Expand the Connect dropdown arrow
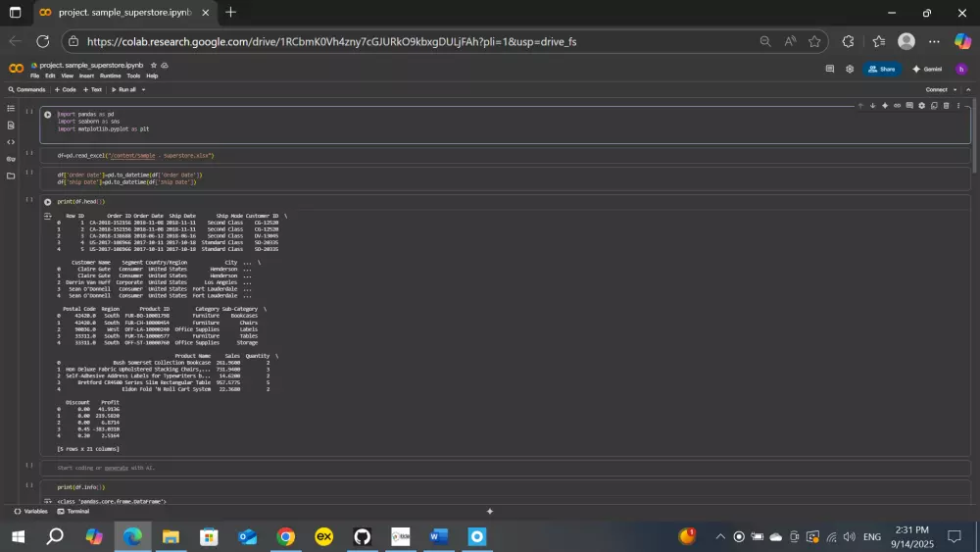This screenshot has width=980, height=552. (955, 90)
